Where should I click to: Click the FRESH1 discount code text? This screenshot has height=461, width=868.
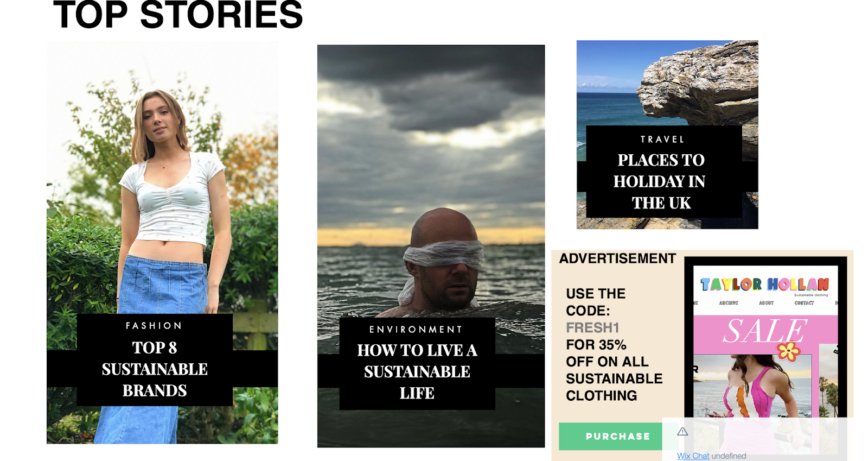[x=592, y=328]
